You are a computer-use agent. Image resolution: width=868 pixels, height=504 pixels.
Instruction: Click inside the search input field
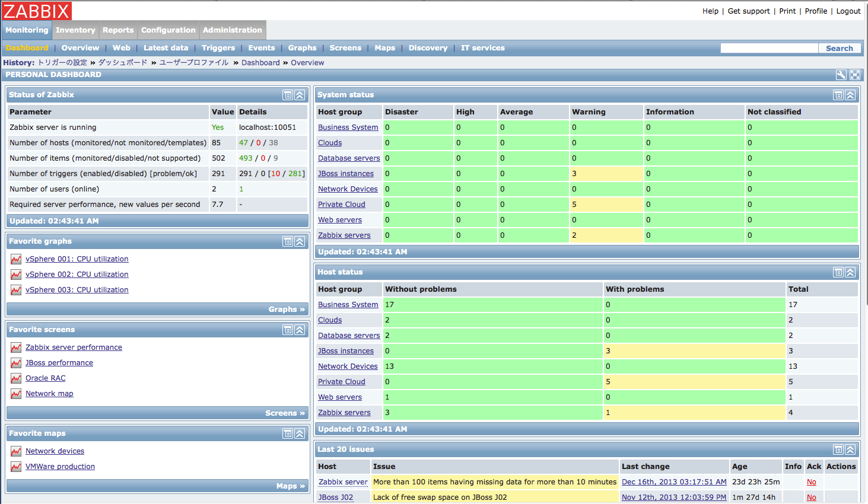(768, 47)
